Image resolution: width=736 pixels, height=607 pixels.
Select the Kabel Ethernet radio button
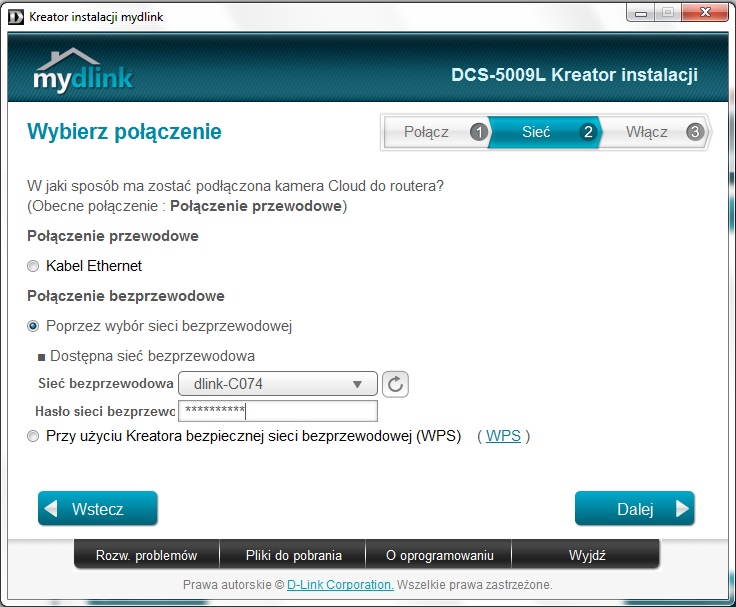tap(33, 266)
